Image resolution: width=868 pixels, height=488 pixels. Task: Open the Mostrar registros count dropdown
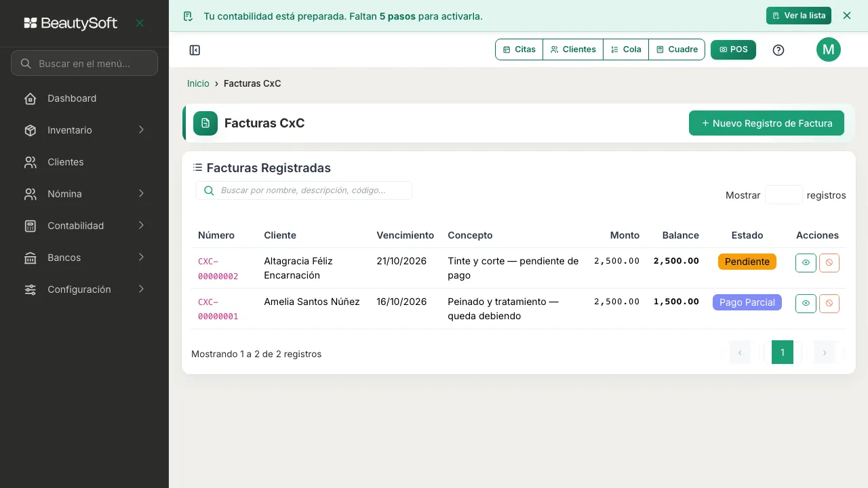pyautogui.click(x=784, y=195)
